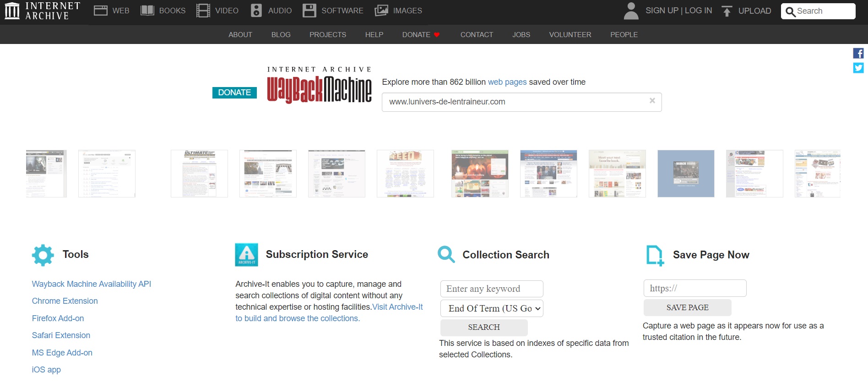Click the Upload arrow icon

(727, 11)
